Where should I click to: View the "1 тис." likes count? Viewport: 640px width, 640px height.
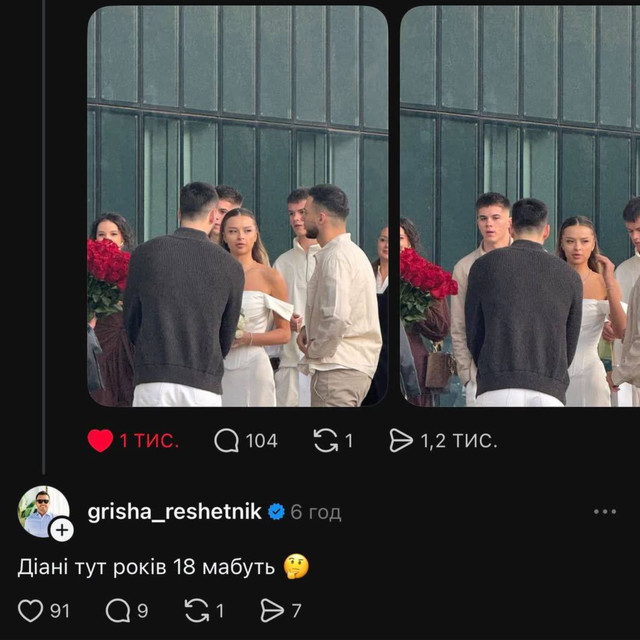coord(149,441)
